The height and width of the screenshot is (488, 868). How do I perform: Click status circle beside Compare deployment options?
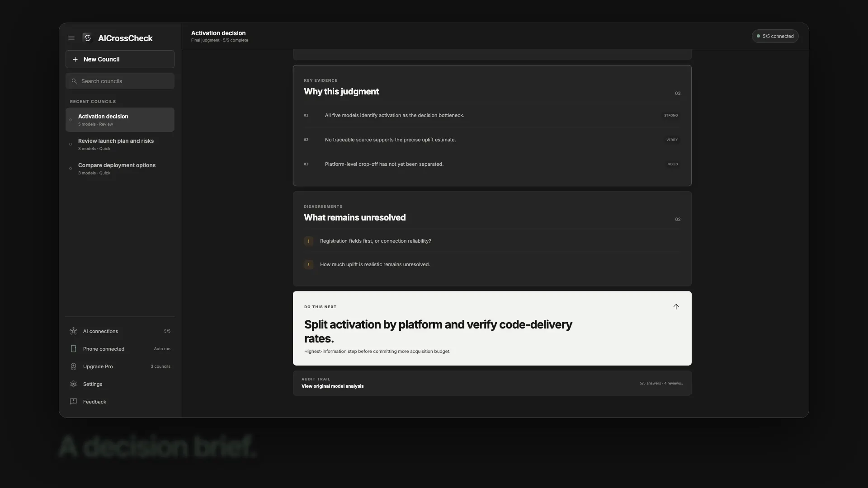(71, 169)
